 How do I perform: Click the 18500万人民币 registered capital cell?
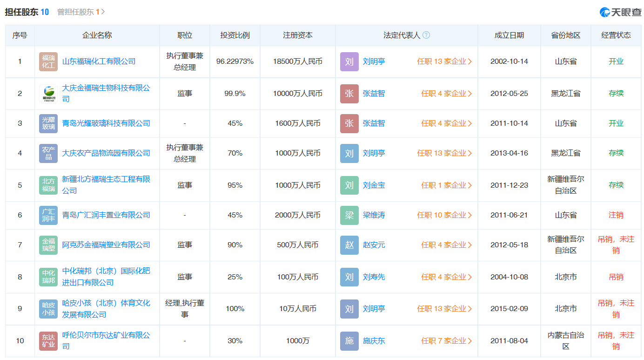click(298, 61)
